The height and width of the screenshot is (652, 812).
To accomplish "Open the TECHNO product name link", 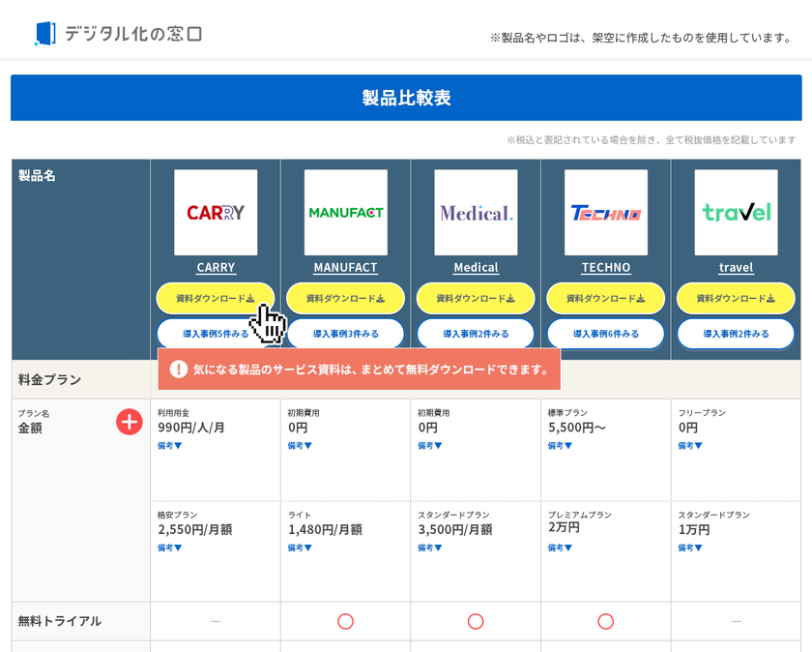I will coord(606,267).
